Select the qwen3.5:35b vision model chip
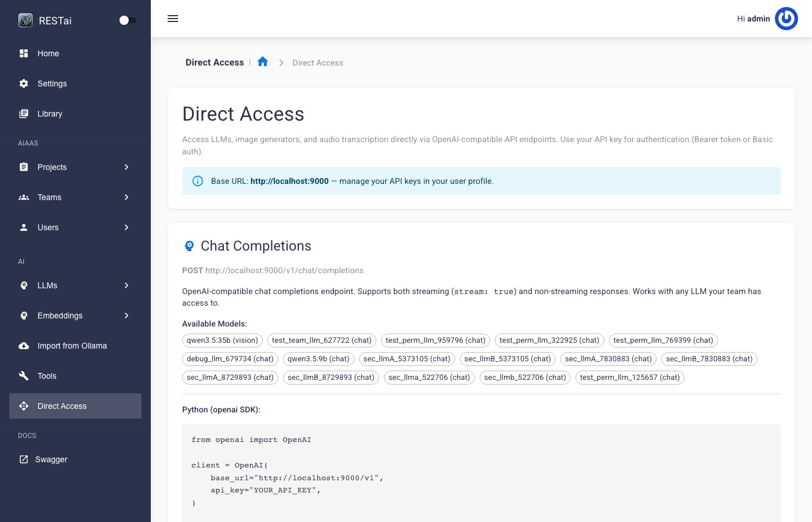The width and height of the screenshot is (812, 522). [222, 340]
